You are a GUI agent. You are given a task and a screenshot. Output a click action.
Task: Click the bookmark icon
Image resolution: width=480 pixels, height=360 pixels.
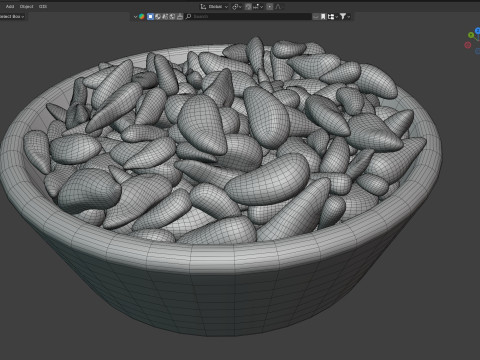coord(323,16)
